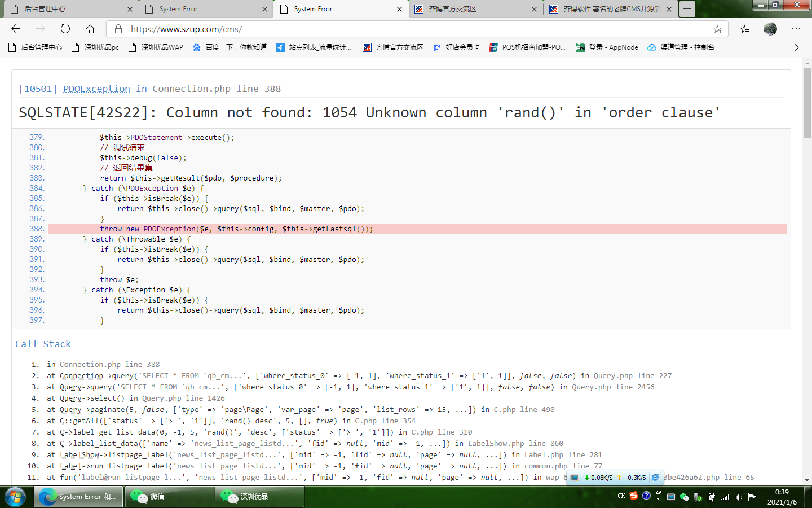Viewport: 812px width, 508px height.
Task: Close the 齐博官方交流区 tab
Action: click(x=534, y=9)
